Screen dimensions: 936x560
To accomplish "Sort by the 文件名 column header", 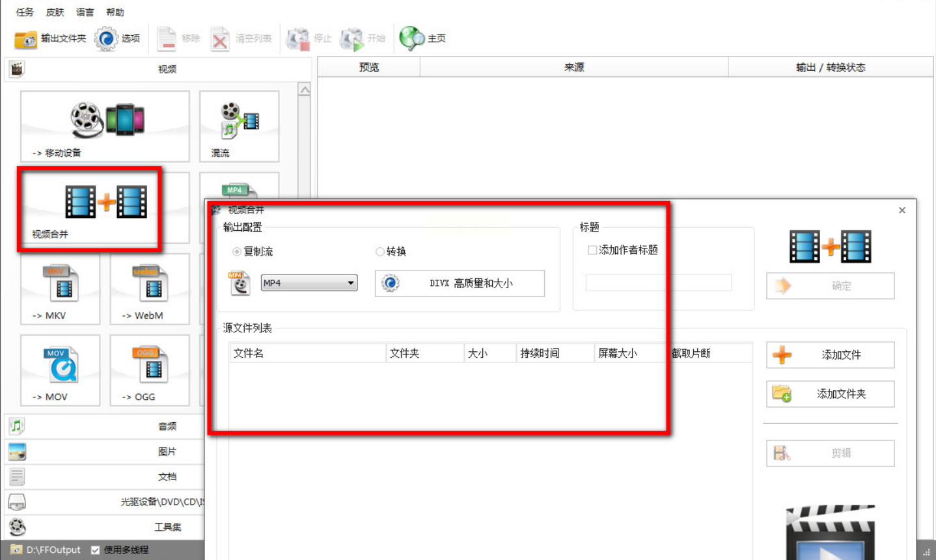I will (x=307, y=353).
